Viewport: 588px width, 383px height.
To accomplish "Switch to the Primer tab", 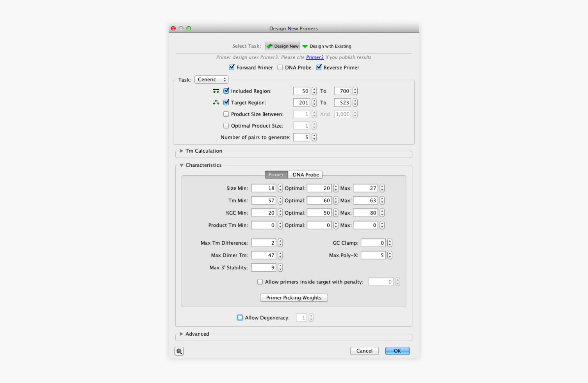I will [x=276, y=175].
